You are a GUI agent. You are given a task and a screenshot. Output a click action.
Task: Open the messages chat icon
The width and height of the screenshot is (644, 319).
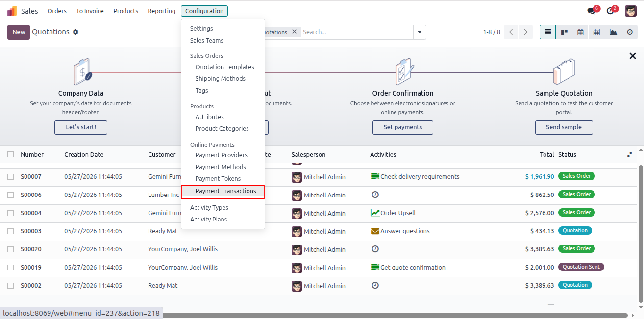coord(592,11)
